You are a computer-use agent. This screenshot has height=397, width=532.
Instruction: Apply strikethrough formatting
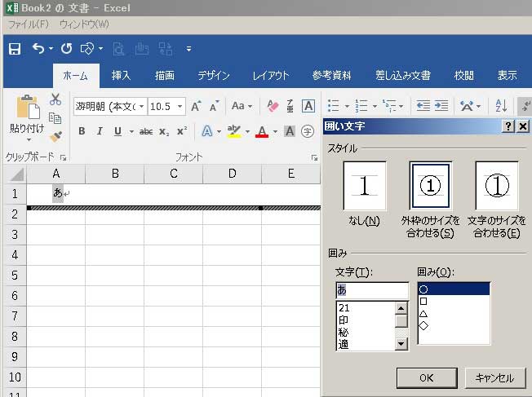tap(146, 131)
